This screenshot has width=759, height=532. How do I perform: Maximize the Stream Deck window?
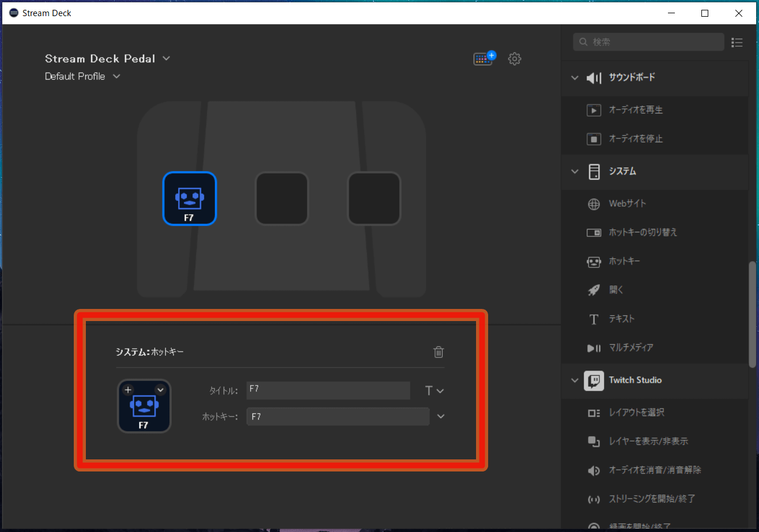tap(704, 13)
